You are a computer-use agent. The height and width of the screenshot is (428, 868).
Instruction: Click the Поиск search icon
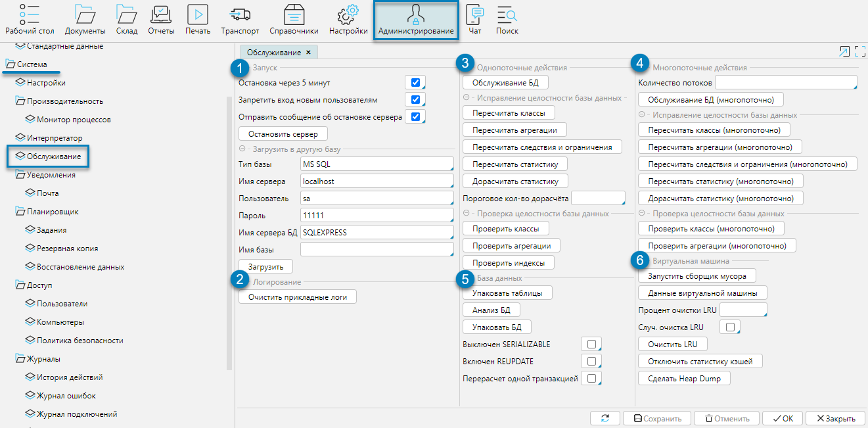click(507, 14)
